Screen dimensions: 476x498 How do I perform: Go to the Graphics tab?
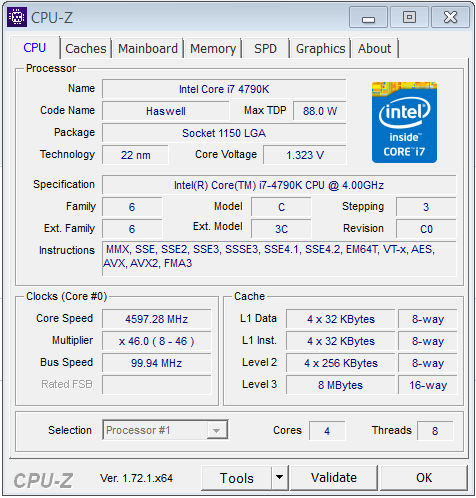click(x=320, y=49)
